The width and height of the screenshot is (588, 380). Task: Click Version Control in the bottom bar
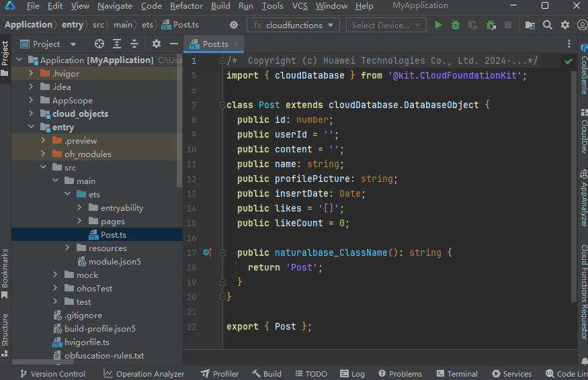[x=52, y=374]
